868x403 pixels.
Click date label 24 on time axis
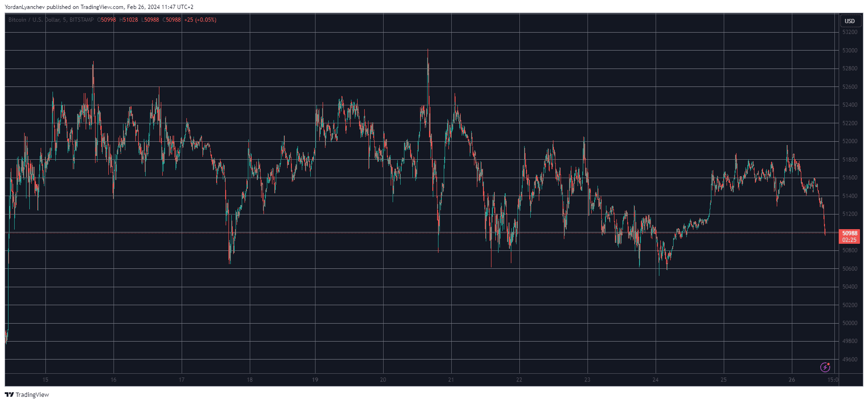coord(656,380)
